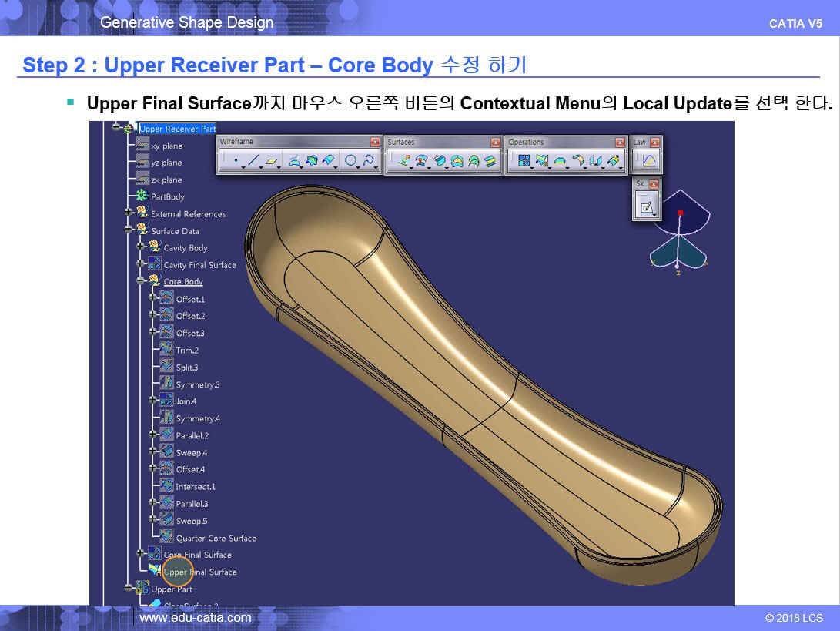This screenshot has width=840, height=631.
Task: Expand the External References node
Action: [129, 212]
